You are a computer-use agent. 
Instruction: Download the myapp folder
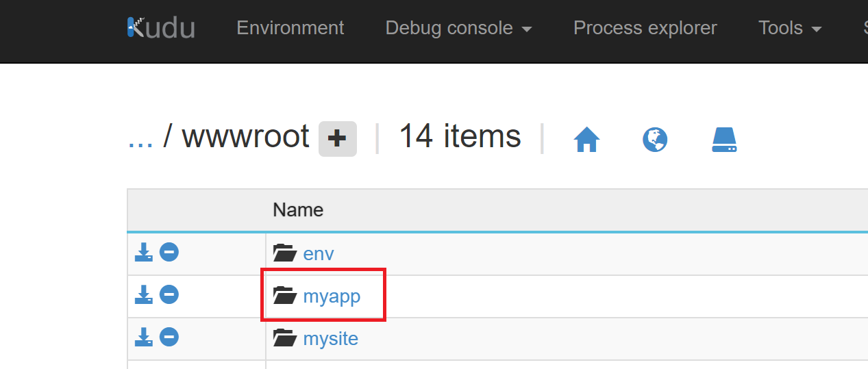click(x=143, y=295)
